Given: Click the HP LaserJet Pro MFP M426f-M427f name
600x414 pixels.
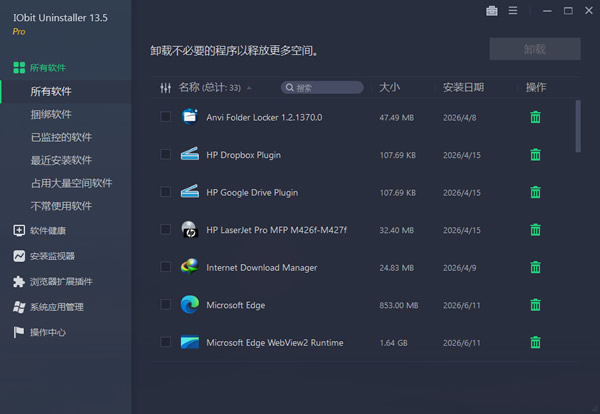Looking at the screenshot, I should click(276, 230).
